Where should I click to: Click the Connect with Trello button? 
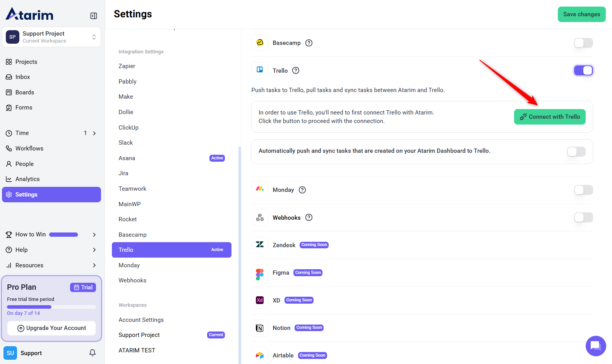point(549,117)
